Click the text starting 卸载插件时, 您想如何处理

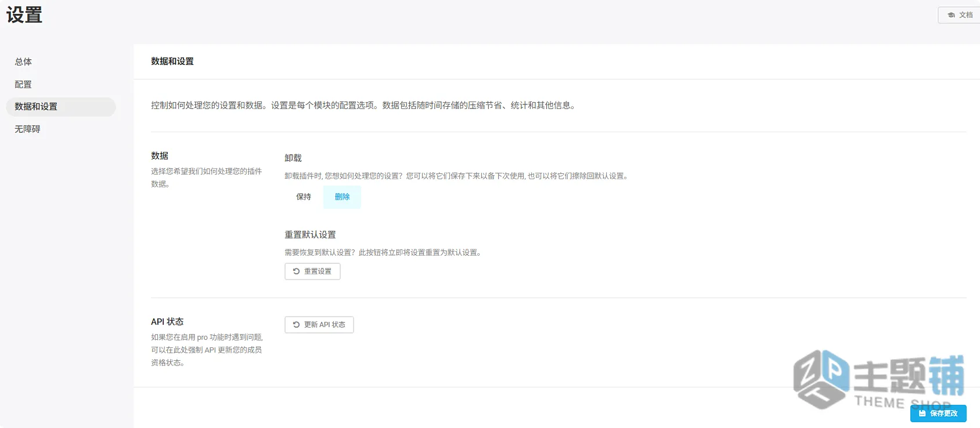pos(457,176)
